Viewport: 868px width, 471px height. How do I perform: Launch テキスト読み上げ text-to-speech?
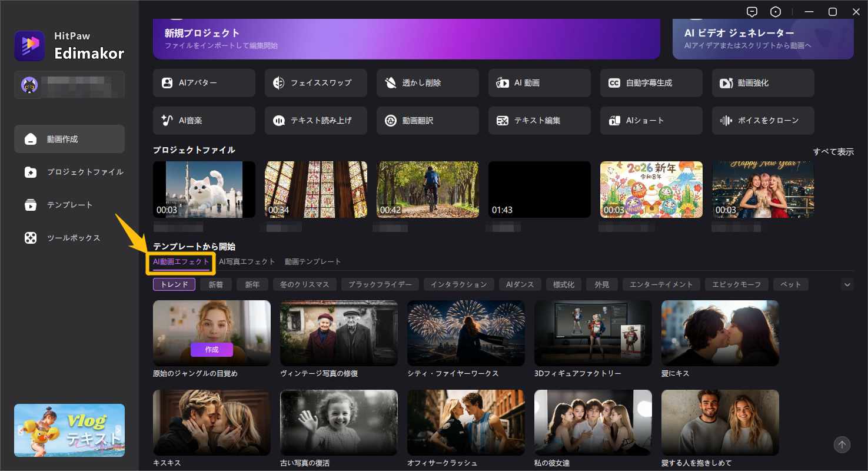pyautogui.click(x=315, y=121)
